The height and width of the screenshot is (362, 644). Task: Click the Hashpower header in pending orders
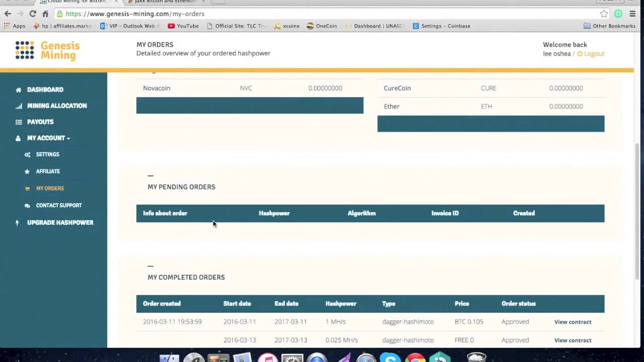(274, 213)
